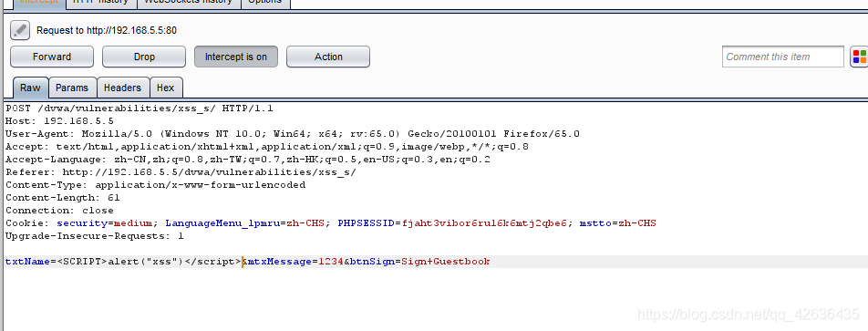868x331 pixels.
Task: Switch to the Params tab
Action: pyautogui.click(x=72, y=88)
